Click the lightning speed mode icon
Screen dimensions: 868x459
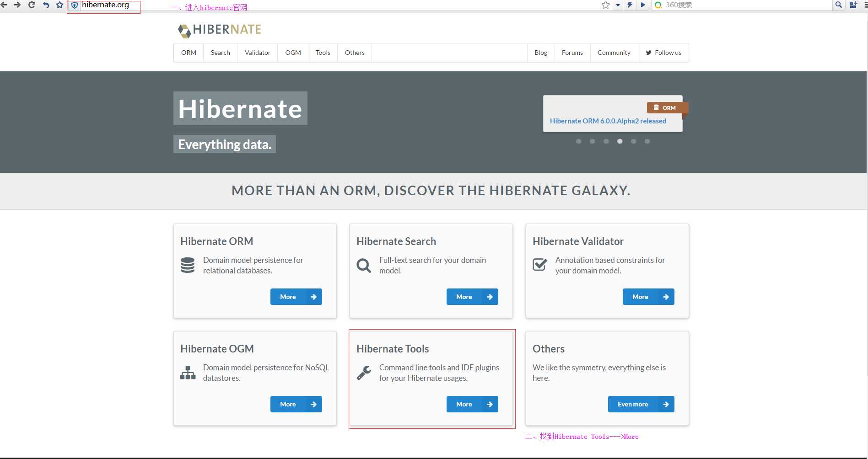coord(630,5)
